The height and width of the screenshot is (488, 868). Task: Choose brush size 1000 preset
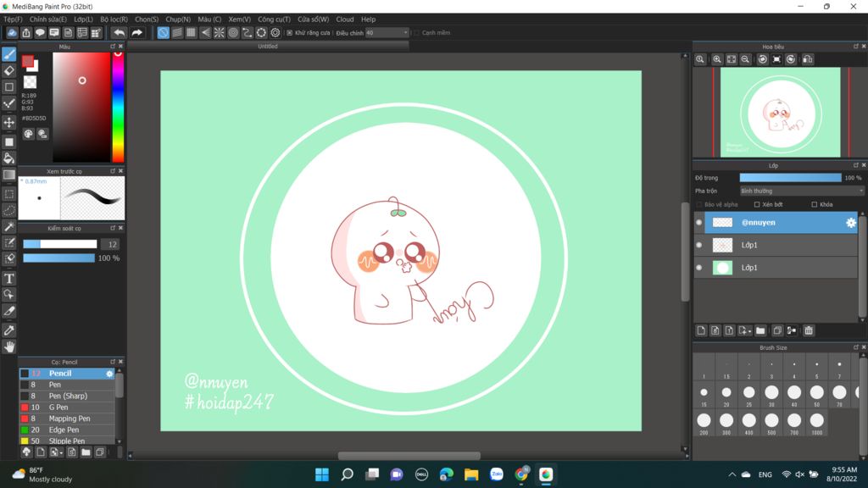(x=816, y=424)
